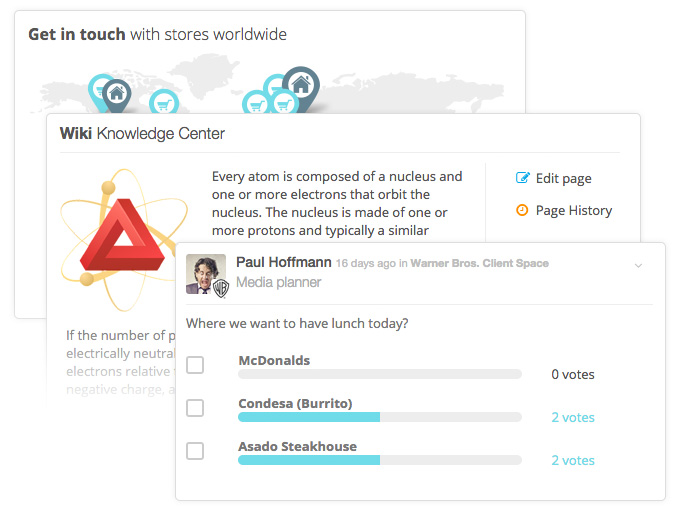Open Page History link

[x=574, y=211]
